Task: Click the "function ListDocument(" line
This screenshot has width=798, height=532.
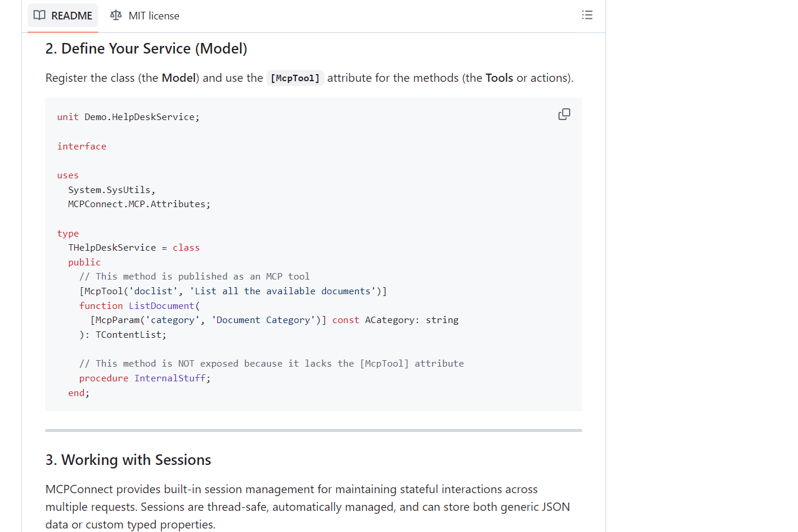Action: pos(139,306)
